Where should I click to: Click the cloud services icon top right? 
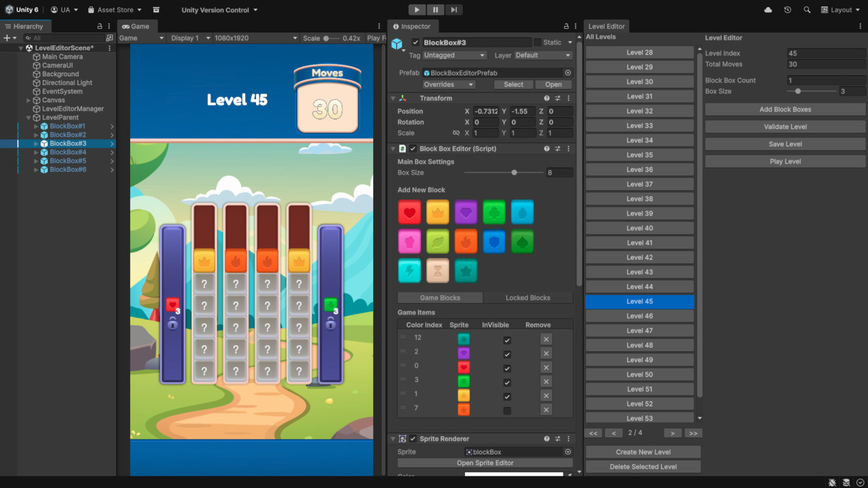click(x=768, y=9)
